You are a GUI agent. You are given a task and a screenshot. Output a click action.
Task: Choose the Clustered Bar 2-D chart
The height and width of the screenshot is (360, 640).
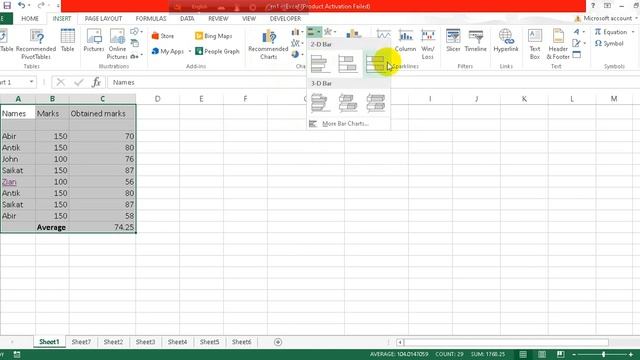click(x=320, y=64)
